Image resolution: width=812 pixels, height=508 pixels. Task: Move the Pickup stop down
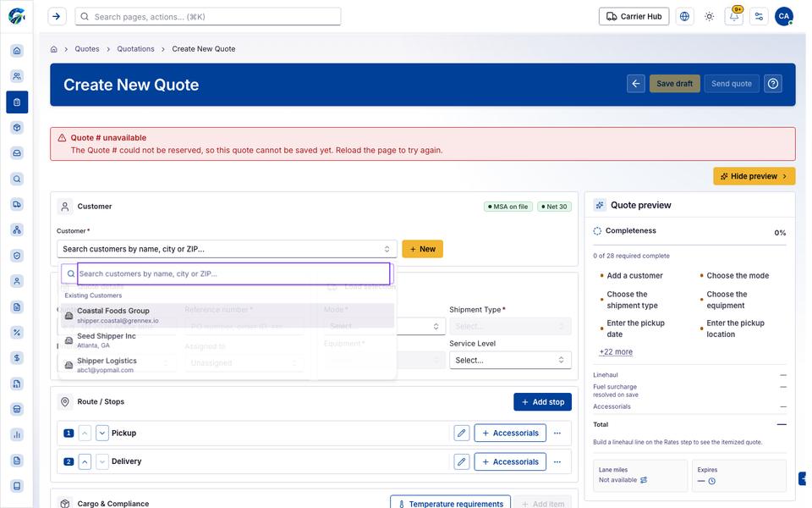point(102,433)
